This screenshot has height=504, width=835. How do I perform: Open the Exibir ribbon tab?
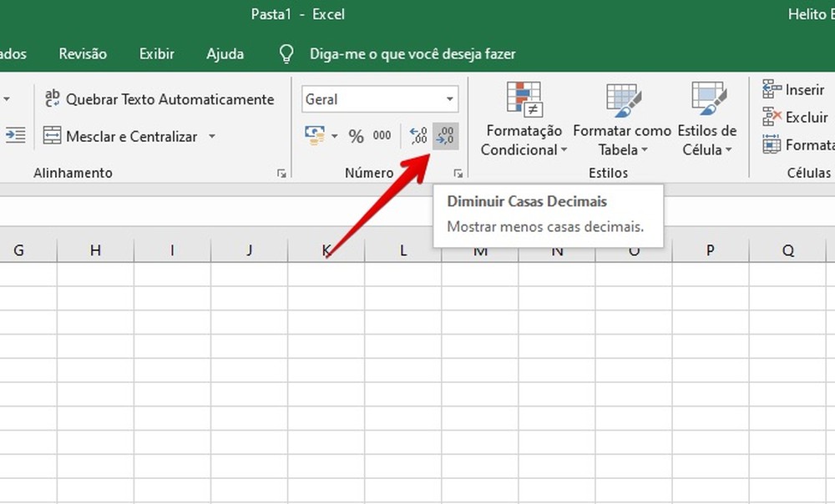pyautogui.click(x=156, y=53)
